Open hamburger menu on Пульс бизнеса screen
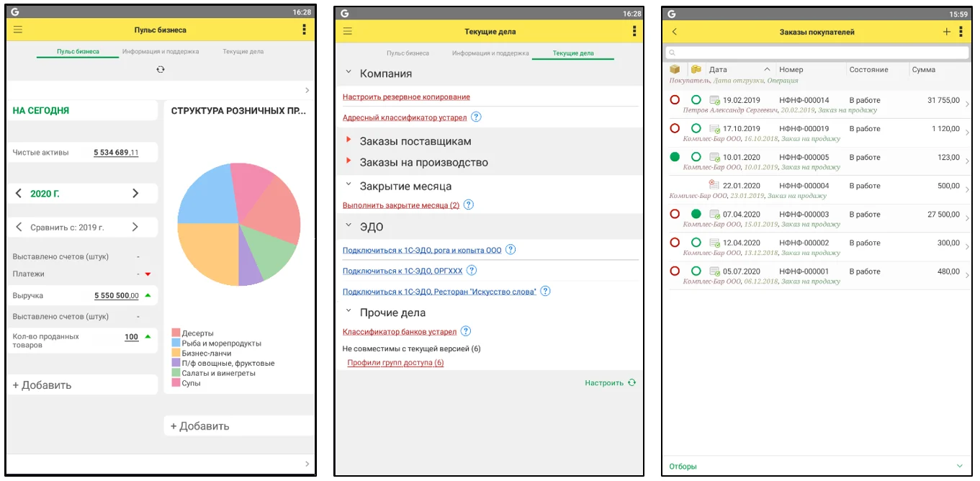This screenshot has width=980, height=481. [18, 30]
